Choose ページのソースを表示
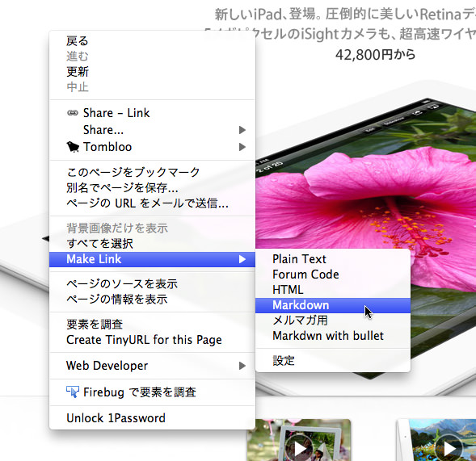This screenshot has width=476, height=461. (152, 284)
